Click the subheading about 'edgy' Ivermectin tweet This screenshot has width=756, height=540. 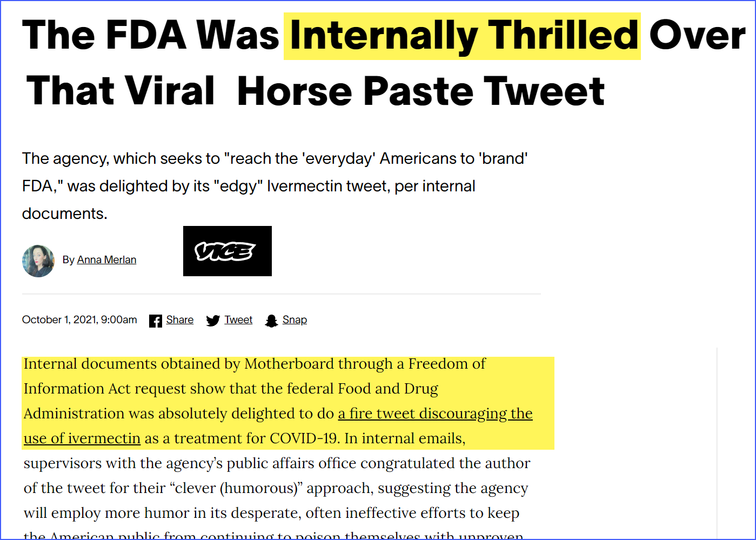[275, 186]
